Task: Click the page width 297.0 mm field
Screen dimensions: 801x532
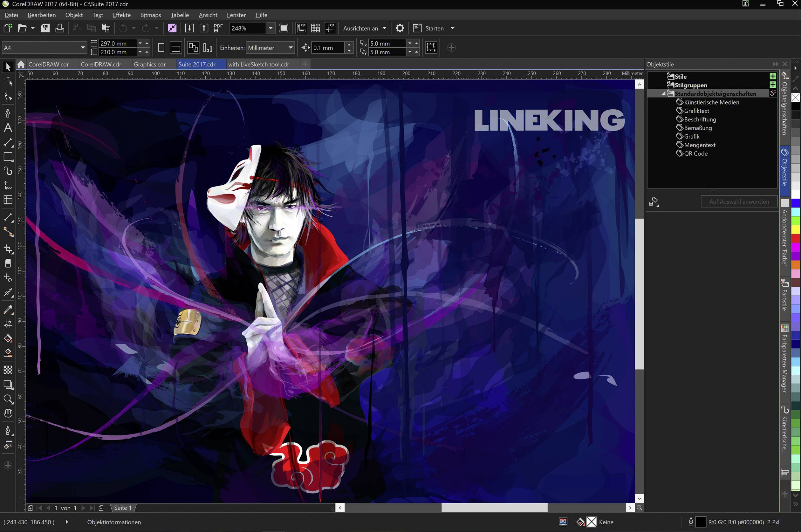Action: coord(117,44)
